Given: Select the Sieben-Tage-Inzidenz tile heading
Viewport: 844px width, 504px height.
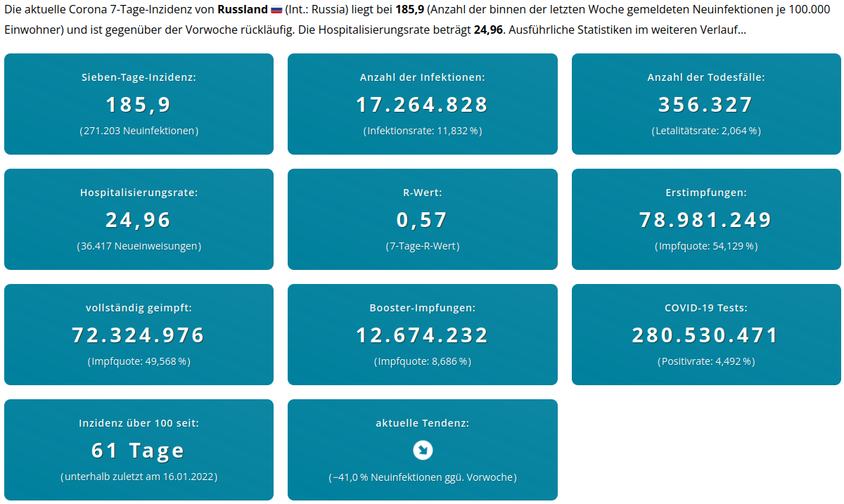Looking at the screenshot, I should 139,77.
